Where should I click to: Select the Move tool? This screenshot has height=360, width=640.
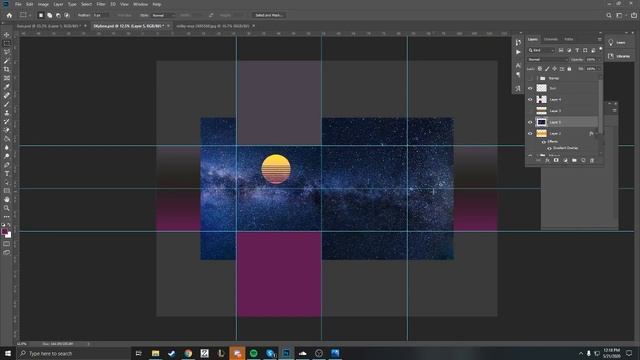click(7, 35)
